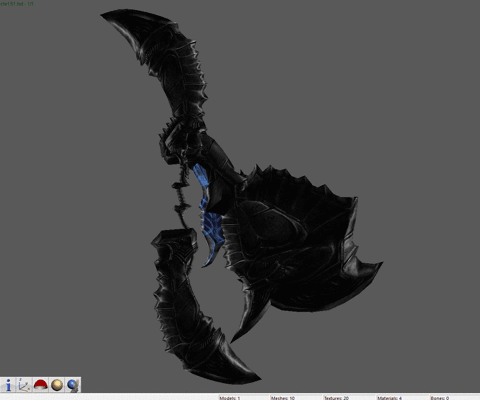This screenshot has width=480, height=400.
Task: Toggle the XYZ axes display icon
Action: click(24, 385)
